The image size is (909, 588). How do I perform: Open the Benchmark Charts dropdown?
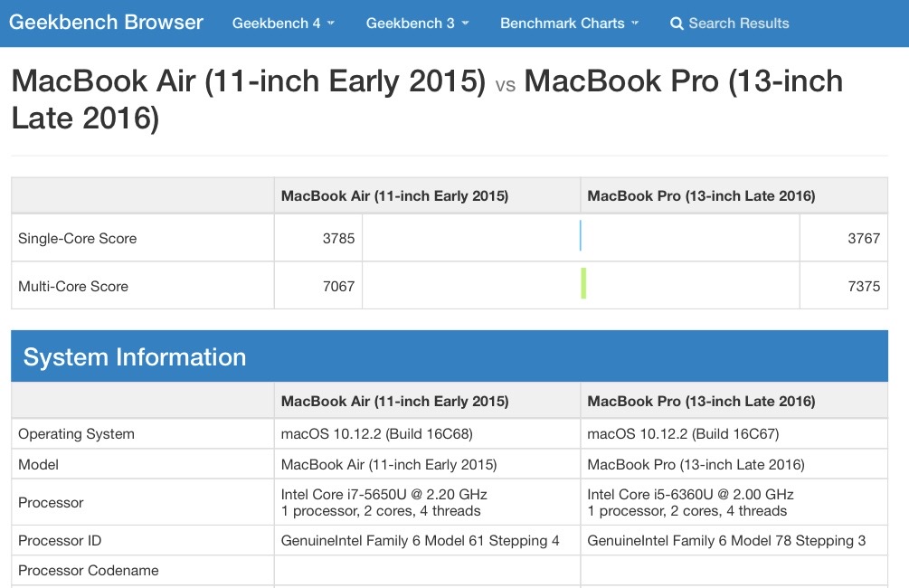coord(569,24)
